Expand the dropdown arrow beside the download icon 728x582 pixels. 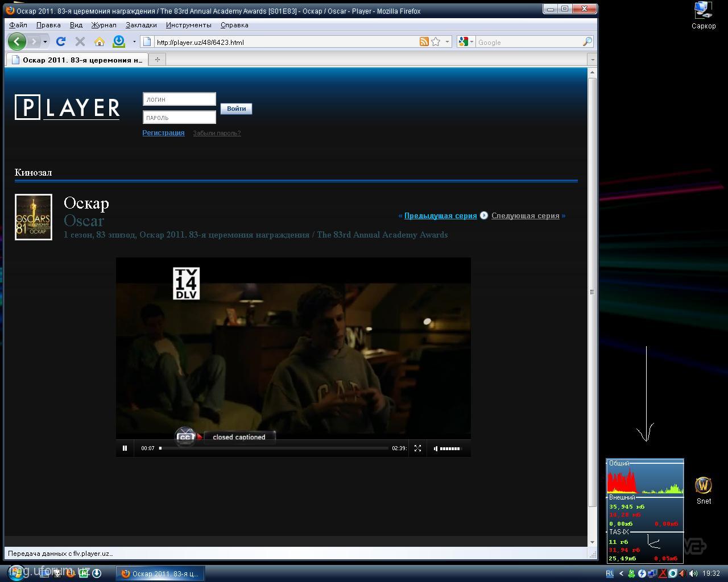point(134,41)
